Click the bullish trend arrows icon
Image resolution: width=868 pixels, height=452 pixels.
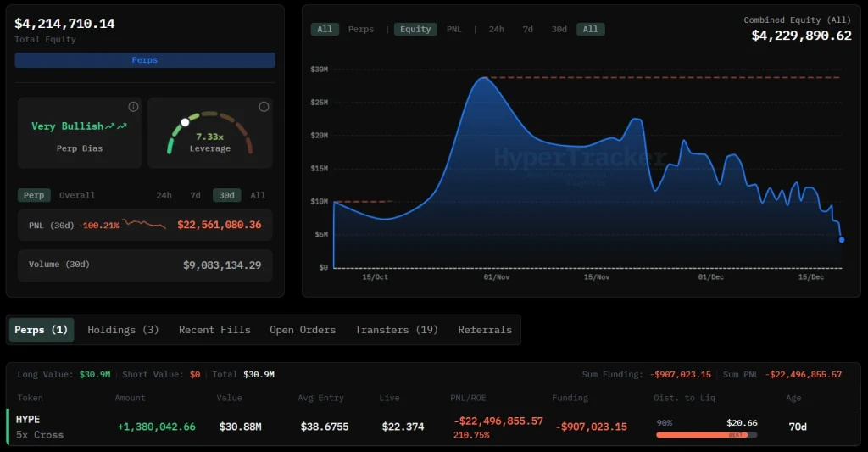pos(116,126)
